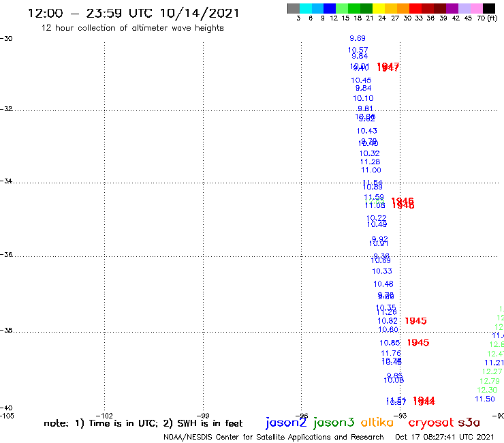Select the 10.82 wave height reading
The height and width of the screenshot is (443, 504).
pos(388,321)
